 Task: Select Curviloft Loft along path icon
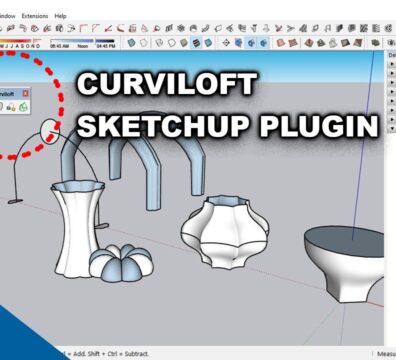11,107
